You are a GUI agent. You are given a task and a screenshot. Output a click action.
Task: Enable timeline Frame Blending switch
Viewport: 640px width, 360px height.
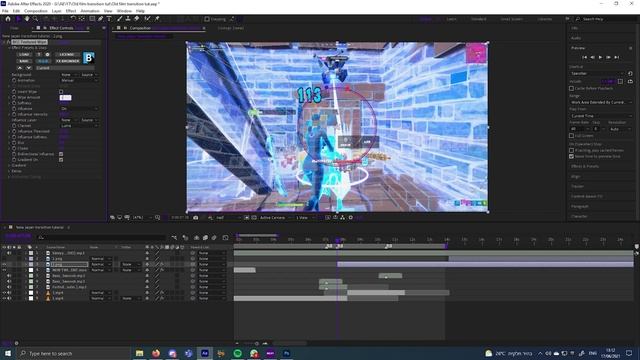pyautogui.click(x=205, y=238)
